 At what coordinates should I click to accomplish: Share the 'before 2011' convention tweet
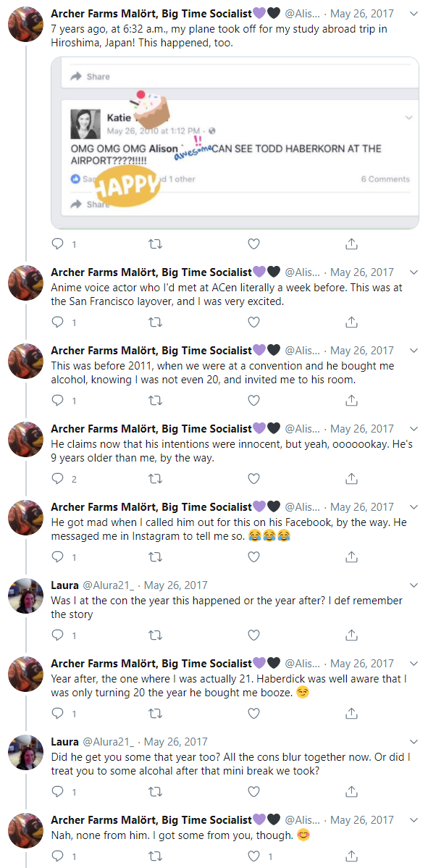pos(351,400)
